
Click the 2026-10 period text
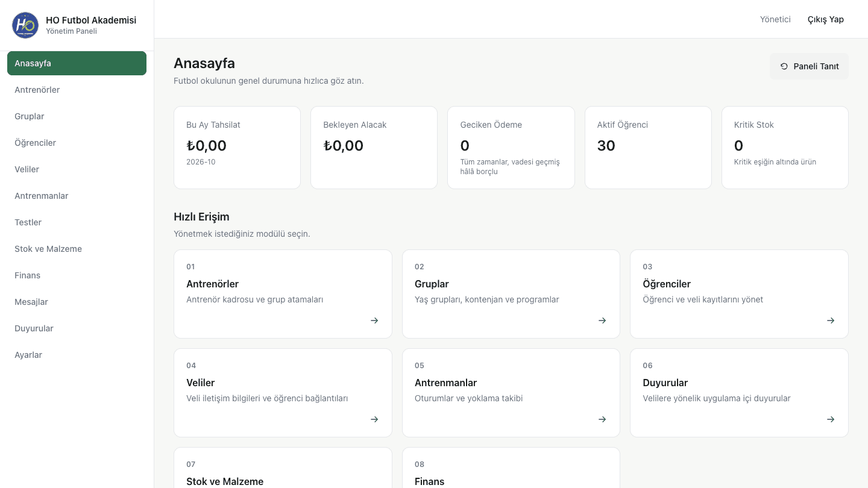click(x=201, y=162)
